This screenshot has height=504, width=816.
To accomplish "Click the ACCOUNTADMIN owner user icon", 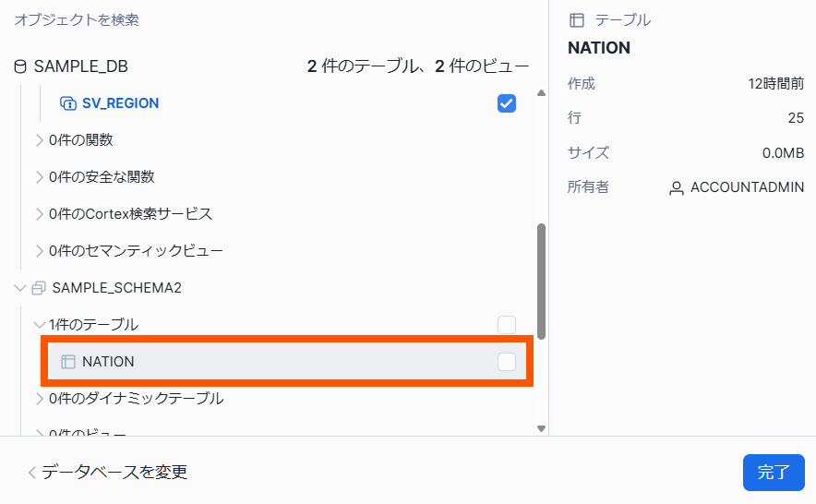I will (x=676, y=187).
